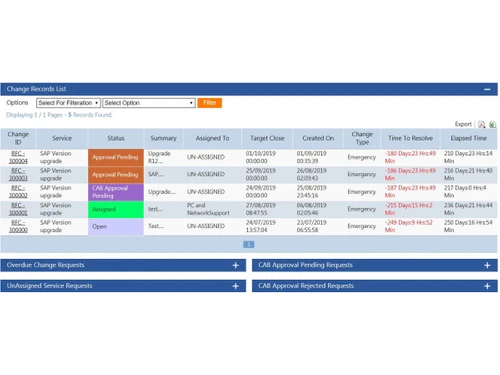Viewport: 500px width, 375px height.
Task: Open change record RFC-100003
Action: click(x=18, y=174)
